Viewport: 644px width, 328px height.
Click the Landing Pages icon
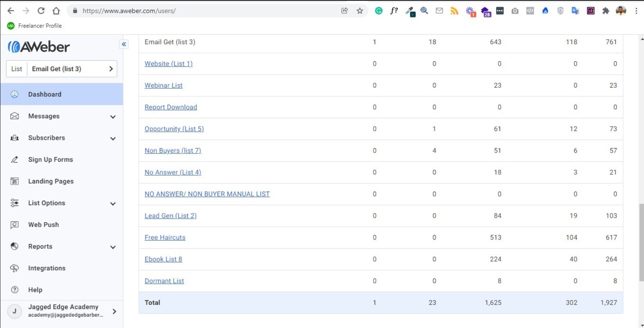point(14,181)
